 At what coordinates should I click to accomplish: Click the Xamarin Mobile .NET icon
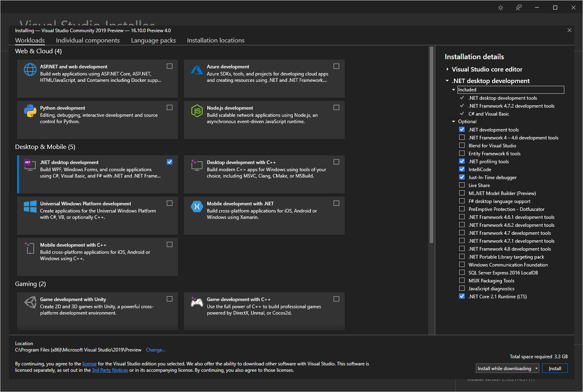pyautogui.click(x=197, y=207)
